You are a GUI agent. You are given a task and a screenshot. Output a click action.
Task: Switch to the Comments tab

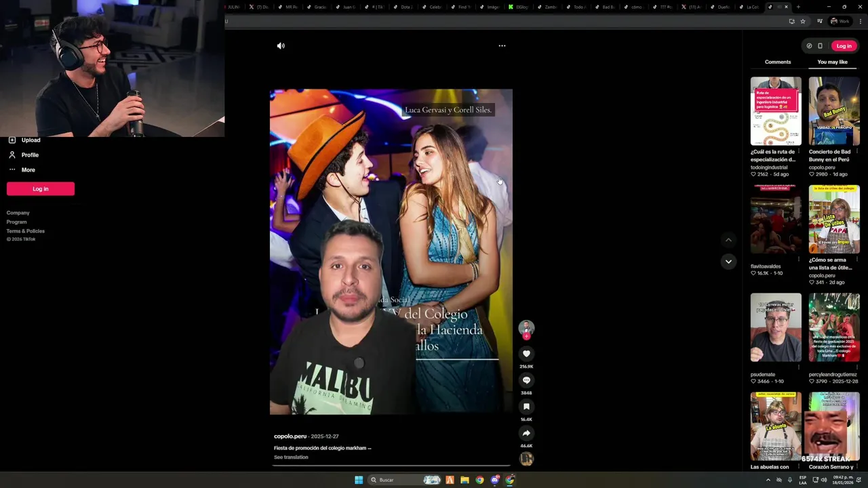pos(778,62)
